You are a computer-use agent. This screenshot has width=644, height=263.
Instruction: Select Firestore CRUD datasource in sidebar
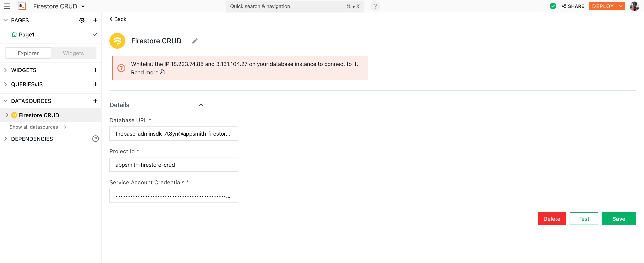pyautogui.click(x=39, y=115)
